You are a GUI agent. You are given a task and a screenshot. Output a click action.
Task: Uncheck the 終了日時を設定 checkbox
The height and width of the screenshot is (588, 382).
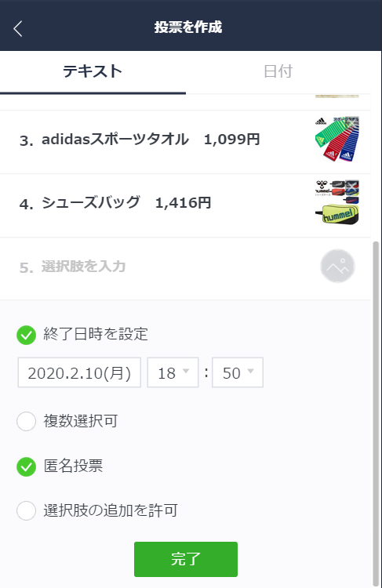(x=26, y=335)
